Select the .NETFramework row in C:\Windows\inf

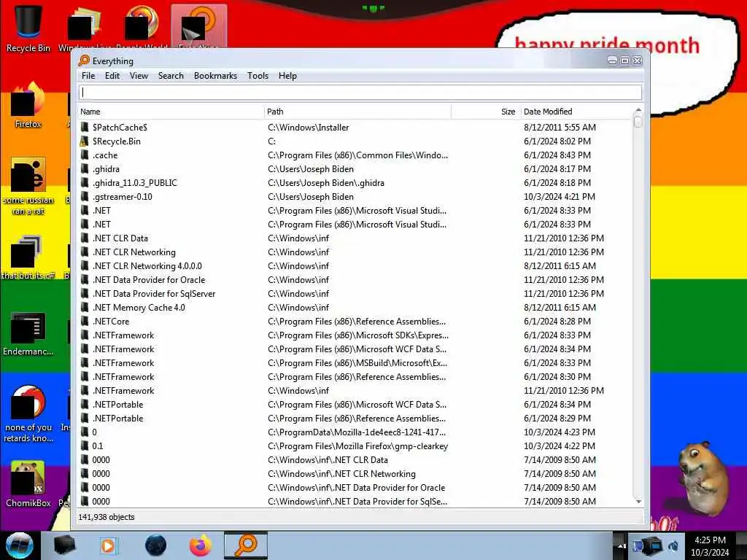point(355,391)
